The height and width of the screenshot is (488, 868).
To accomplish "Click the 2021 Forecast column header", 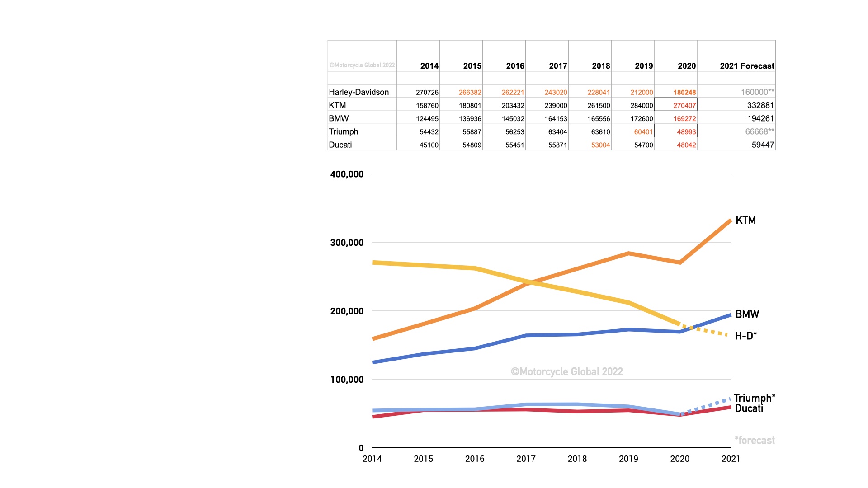I will (746, 66).
